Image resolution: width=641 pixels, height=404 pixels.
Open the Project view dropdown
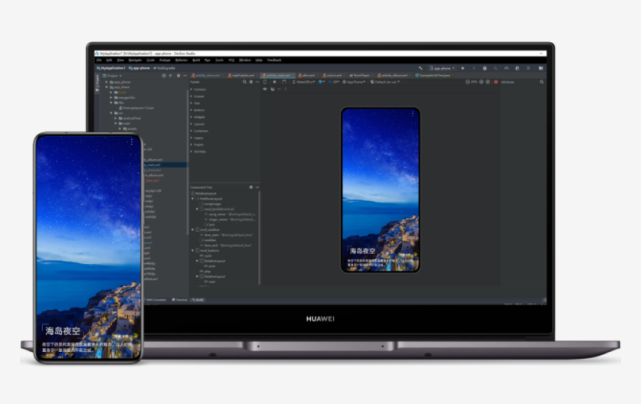(x=112, y=76)
